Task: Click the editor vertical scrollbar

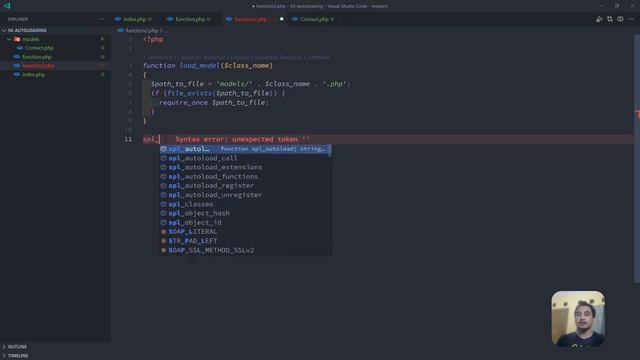Action: [x=637, y=158]
